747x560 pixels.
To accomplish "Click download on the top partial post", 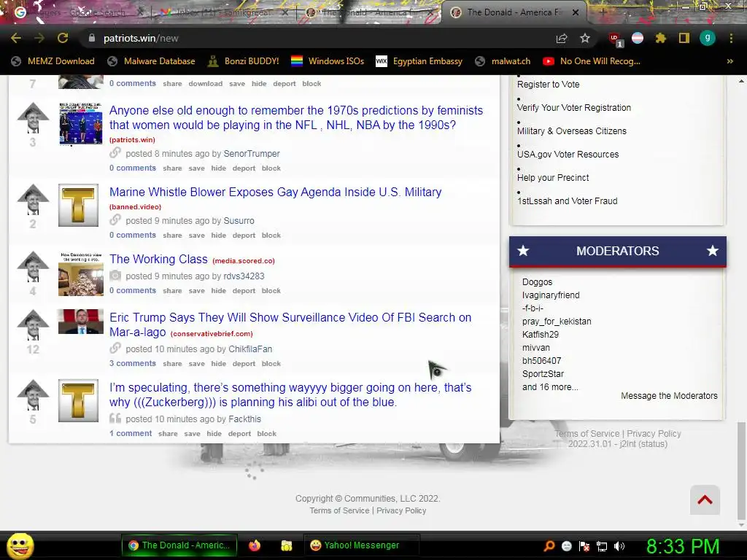I will coord(205,83).
